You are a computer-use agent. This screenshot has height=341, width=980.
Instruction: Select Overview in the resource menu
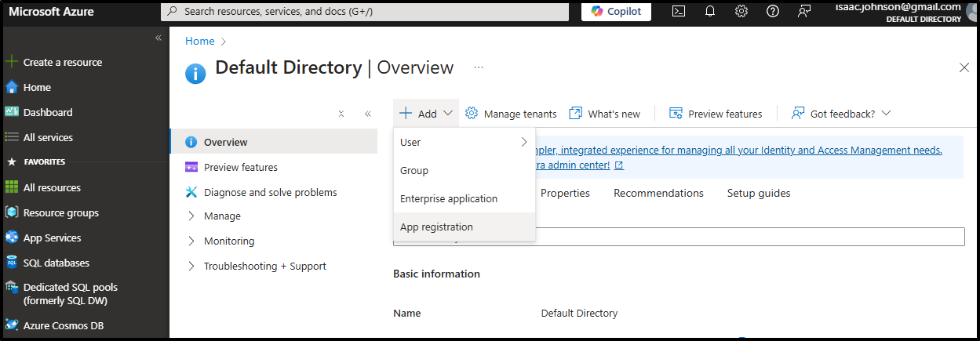273,142
